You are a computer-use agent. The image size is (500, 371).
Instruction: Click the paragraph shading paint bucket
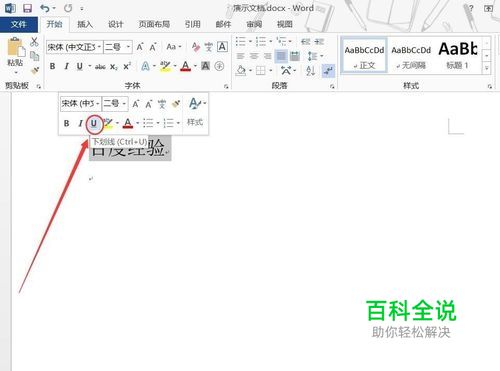tap(241, 70)
